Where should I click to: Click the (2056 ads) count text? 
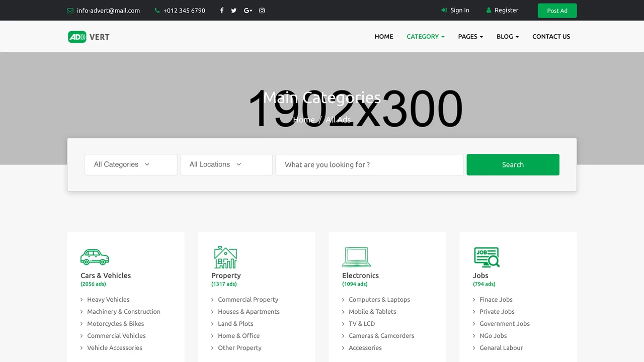point(93,284)
